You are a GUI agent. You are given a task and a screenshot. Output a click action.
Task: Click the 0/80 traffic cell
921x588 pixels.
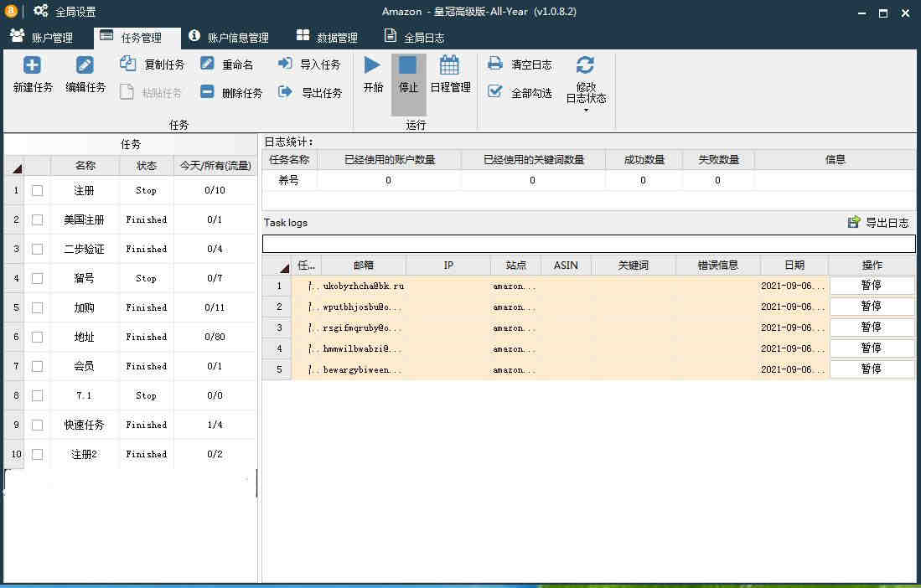[215, 337]
